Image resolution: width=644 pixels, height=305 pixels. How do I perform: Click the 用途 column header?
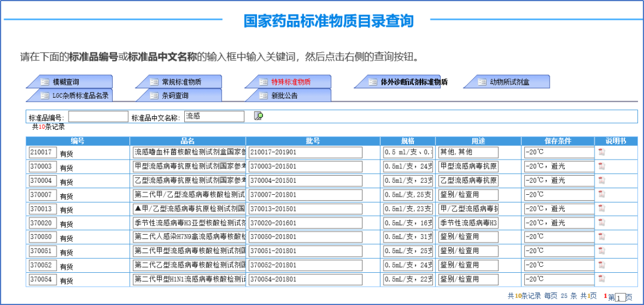pos(478,141)
